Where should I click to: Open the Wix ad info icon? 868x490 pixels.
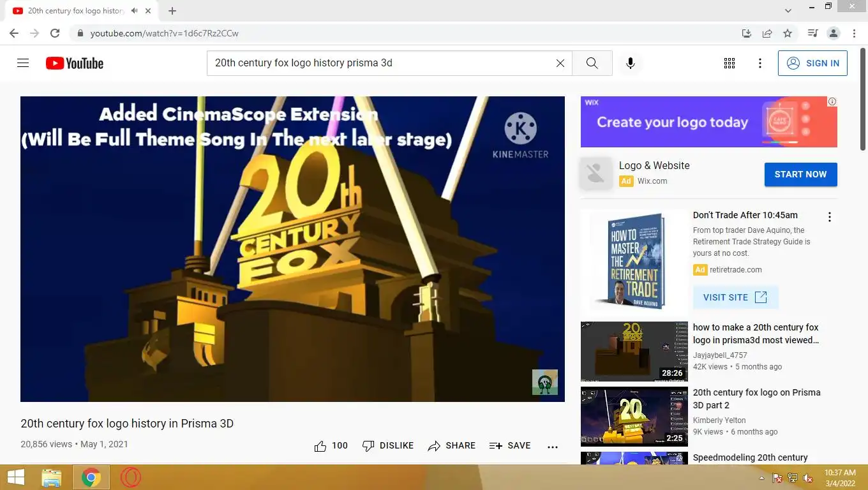click(832, 101)
